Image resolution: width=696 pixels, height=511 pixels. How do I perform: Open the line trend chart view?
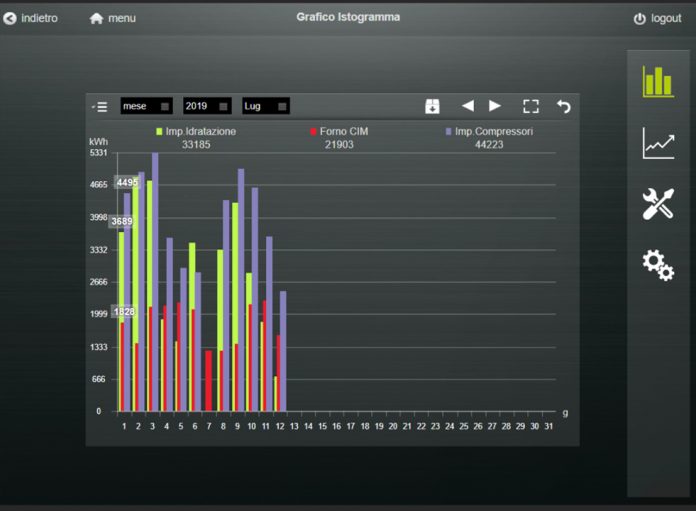pyautogui.click(x=658, y=144)
